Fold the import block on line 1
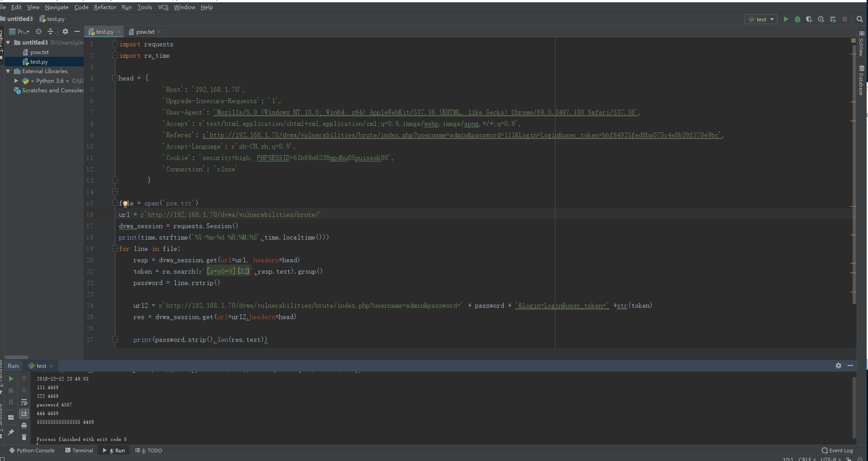Image resolution: width=868 pixels, height=461 pixels. click(x=115, y=44)
